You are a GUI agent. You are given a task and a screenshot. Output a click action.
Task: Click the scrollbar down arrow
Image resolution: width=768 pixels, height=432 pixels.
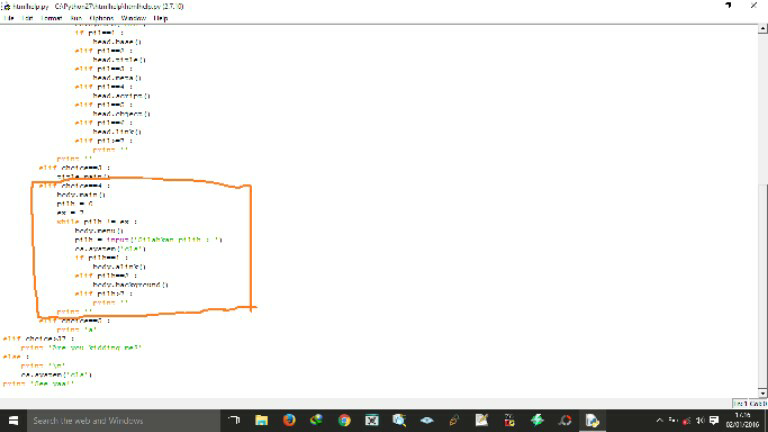click(763, 393)
